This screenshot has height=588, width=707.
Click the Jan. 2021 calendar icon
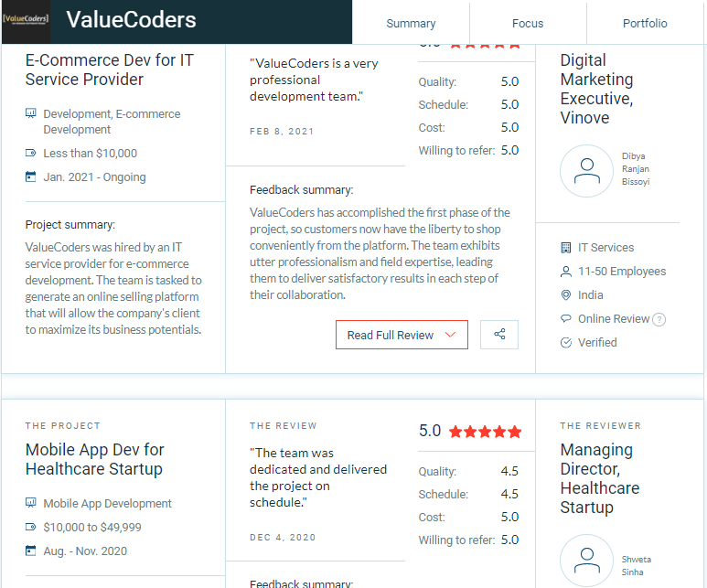[31, 177]
